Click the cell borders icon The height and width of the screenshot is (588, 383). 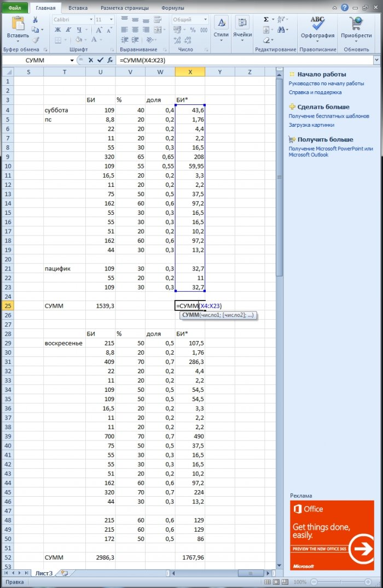[58, 40]
